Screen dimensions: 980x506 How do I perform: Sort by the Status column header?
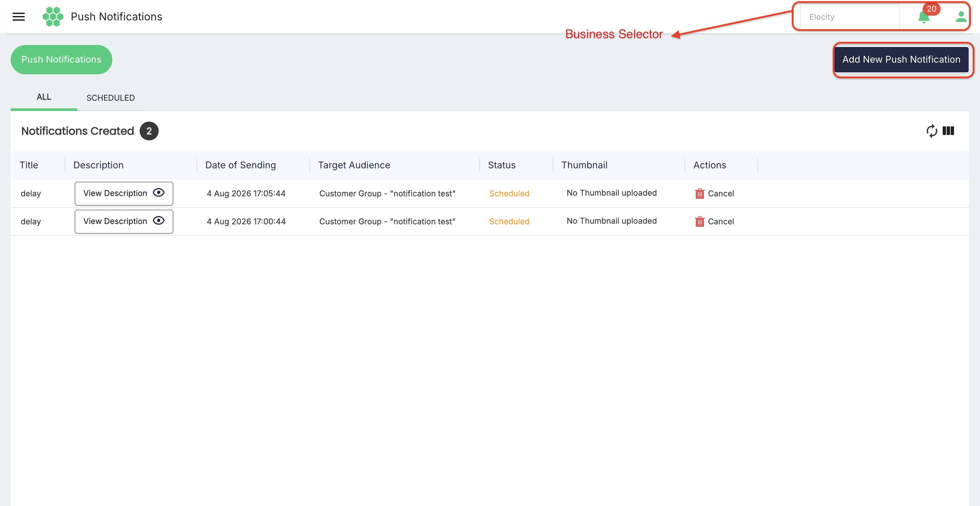[501, 165]
